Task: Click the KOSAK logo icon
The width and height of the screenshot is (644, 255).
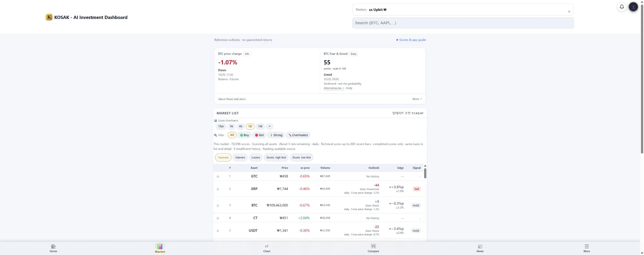Action: (x=49, y=17)
